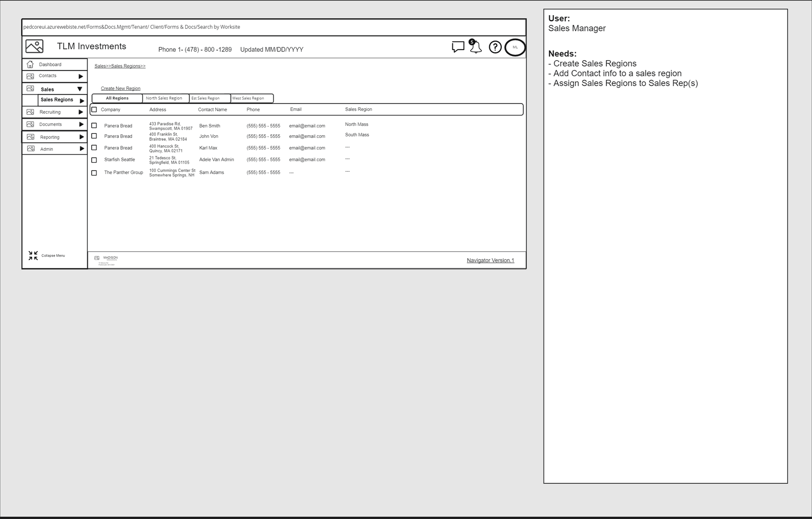Open the Sales Regions submenu item
The width and height of the screenshot is (812, 519).
click(x=57, y=100)
